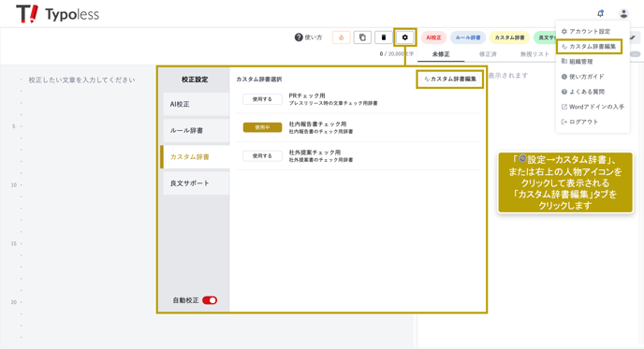The image size is (644, 349).
Task: Click 使用中 button for 社内報告書チェック用
Action: click(262, 127)
